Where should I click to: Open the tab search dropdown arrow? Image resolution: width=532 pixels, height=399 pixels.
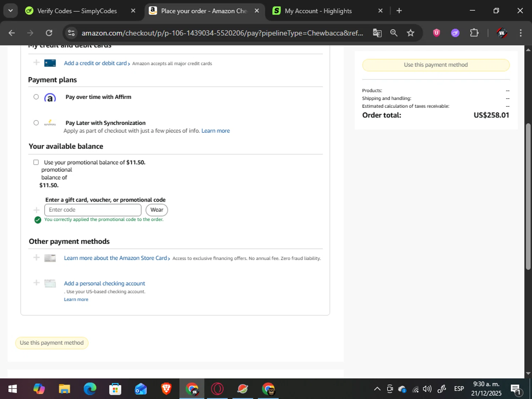[11, 11]
